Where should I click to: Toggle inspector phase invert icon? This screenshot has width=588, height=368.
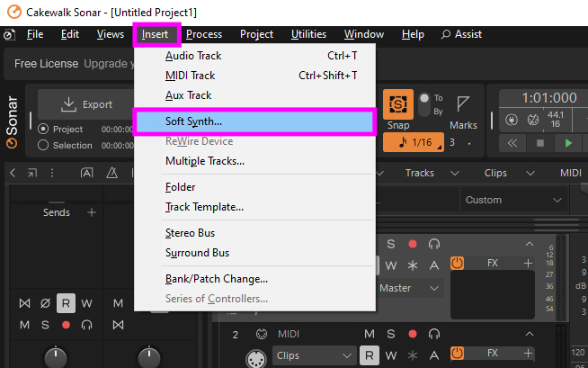click(x=45, y=303)
